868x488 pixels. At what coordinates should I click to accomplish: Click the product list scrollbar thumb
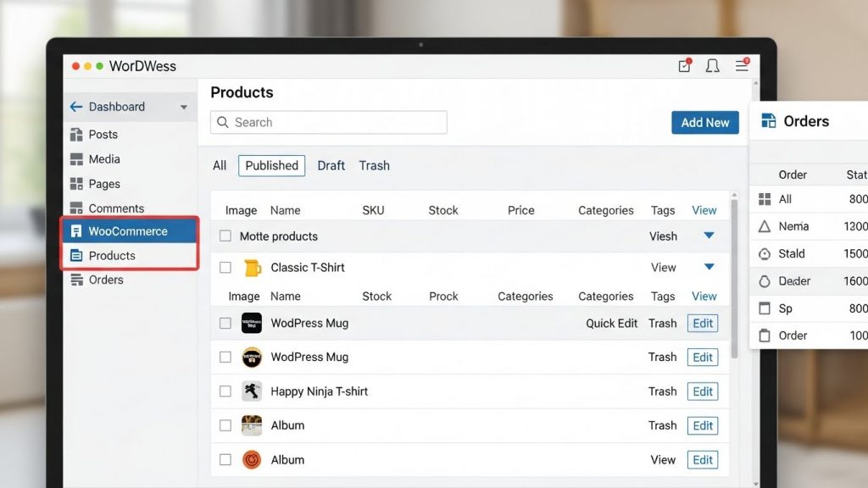pos(734,280)
